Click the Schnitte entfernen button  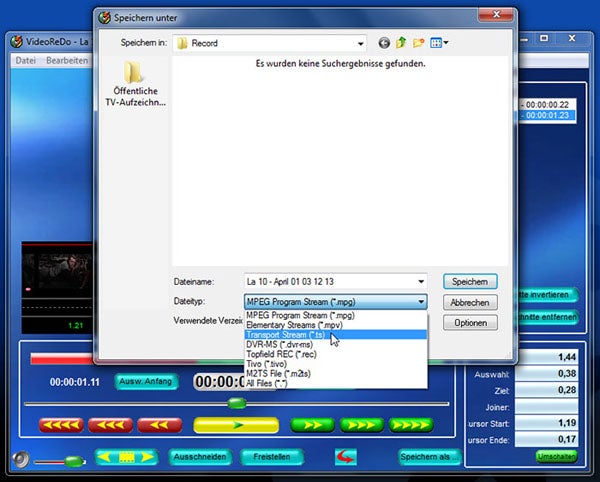(547, 317)
